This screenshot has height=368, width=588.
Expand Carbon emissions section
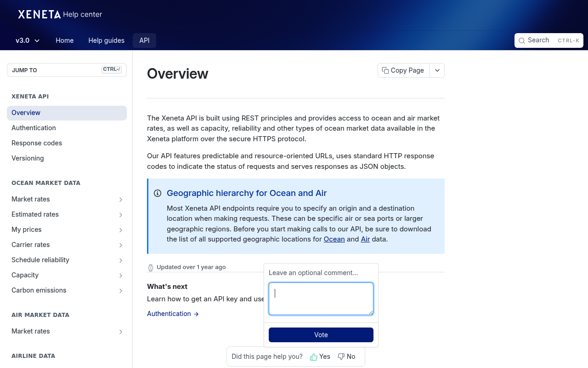(121, 291)
